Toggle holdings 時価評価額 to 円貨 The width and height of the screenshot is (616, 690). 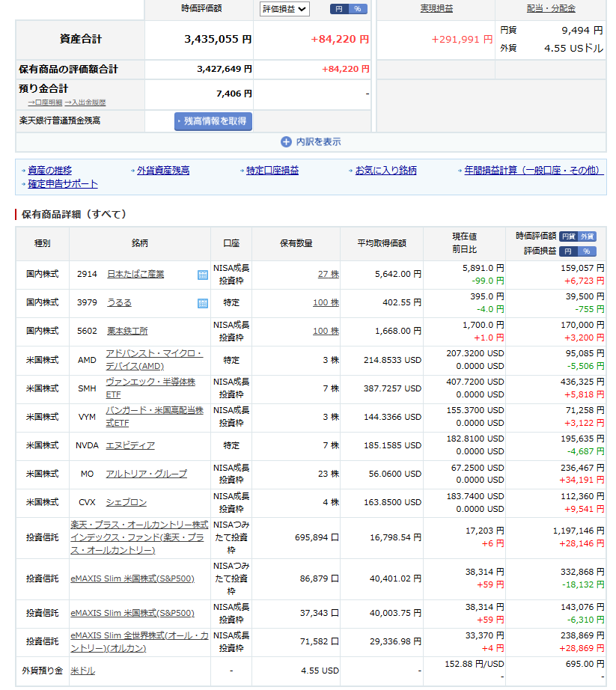569,236
